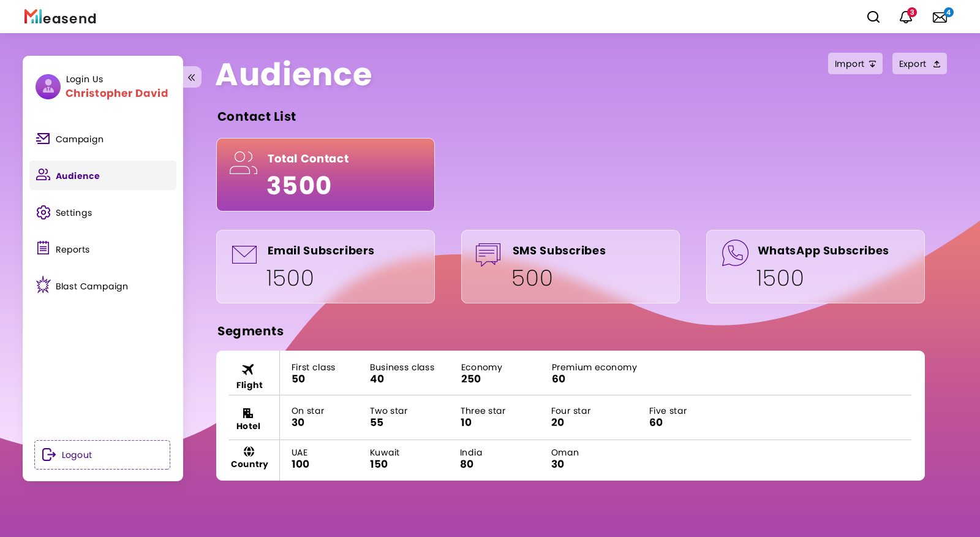
Task: Go to Campaign in the sidebar
Action: click(x=79, y=139)
